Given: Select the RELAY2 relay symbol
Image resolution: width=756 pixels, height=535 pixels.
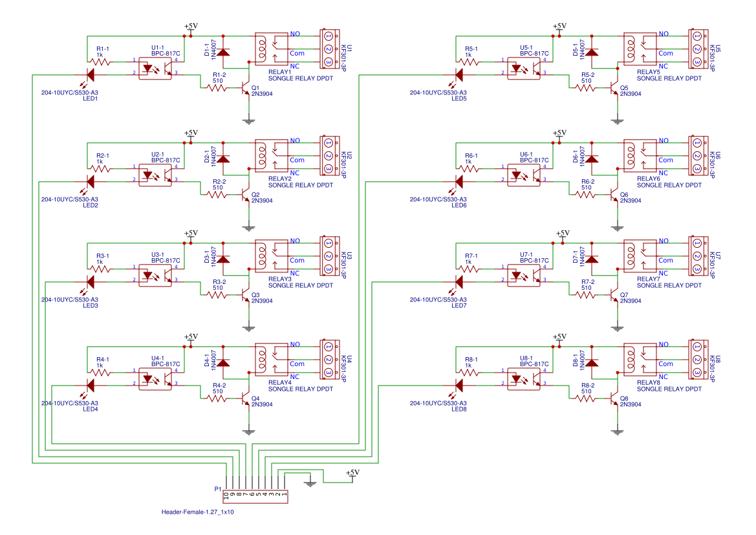Looking at the screenshot, I should [x=272, y=155].
